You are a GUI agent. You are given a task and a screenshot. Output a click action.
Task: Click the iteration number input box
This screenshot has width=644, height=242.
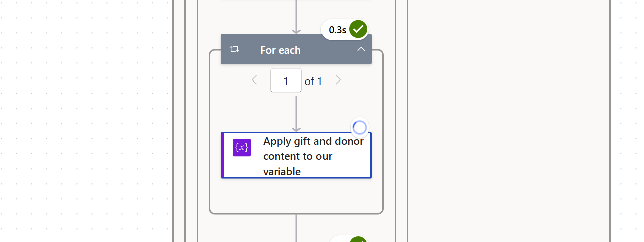(286, 80)
